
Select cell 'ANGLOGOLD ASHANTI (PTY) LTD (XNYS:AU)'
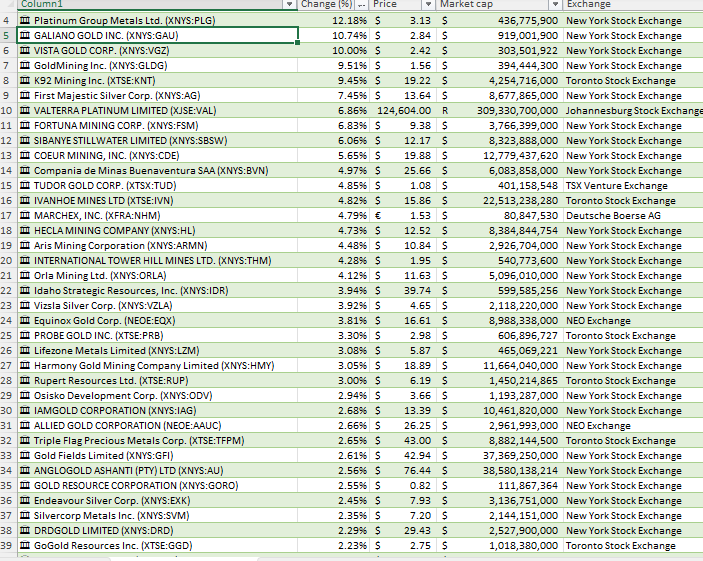pyautogui.click(x=157, y=470)
